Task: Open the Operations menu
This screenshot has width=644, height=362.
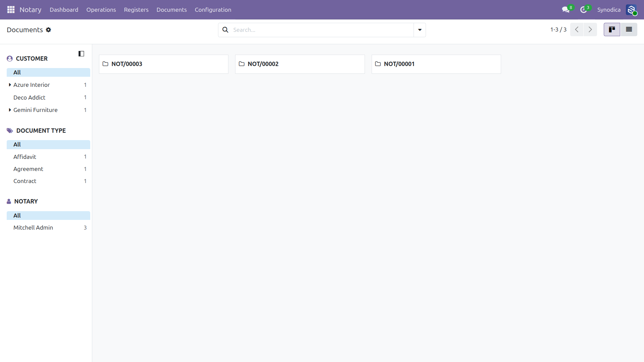Action: [x=101, y=10]
